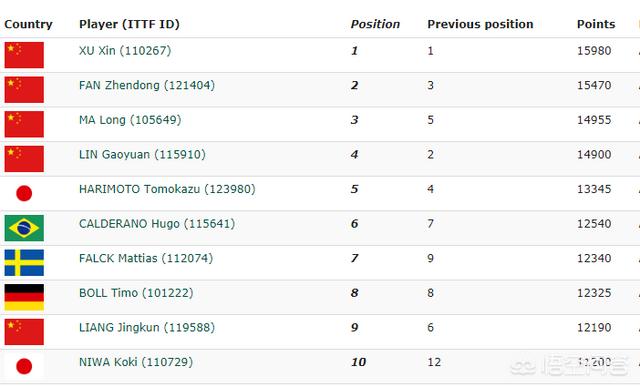This screenshot has height=387, width=640.
Task: Sort by Points column header
Action: tap(596, 24)
